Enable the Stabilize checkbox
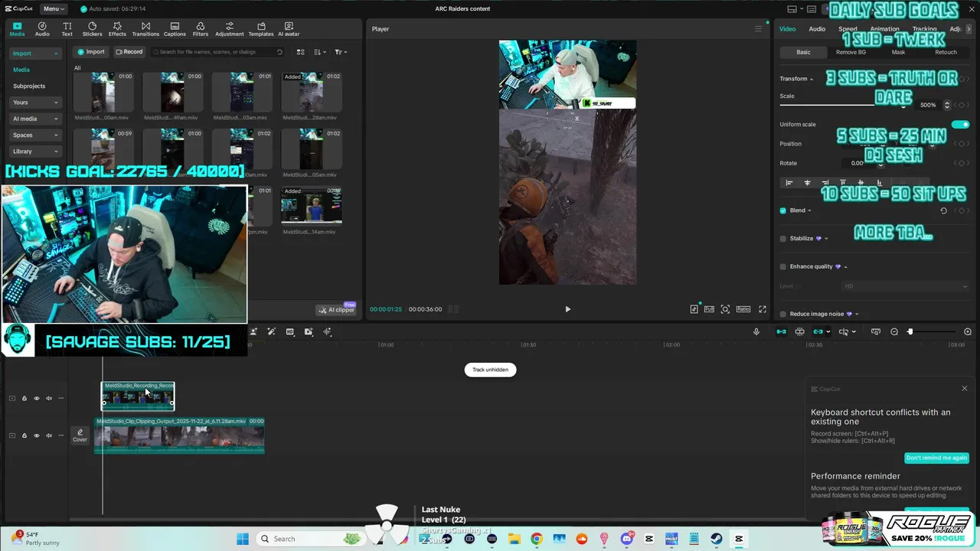 (782, 239)
